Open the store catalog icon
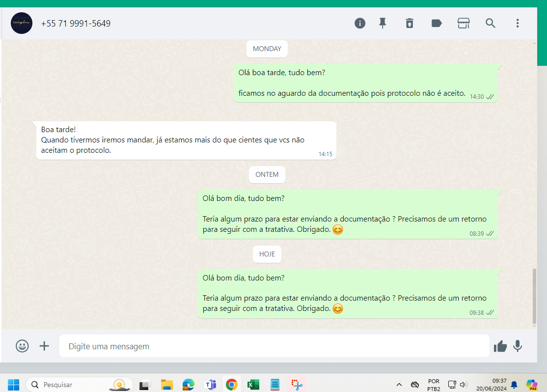This screenshot has width=547, height=392. 464,23
